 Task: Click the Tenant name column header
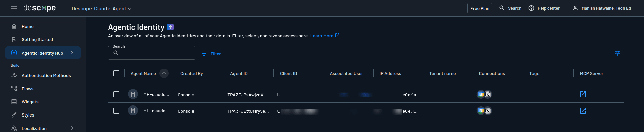[x=442, y=73]
